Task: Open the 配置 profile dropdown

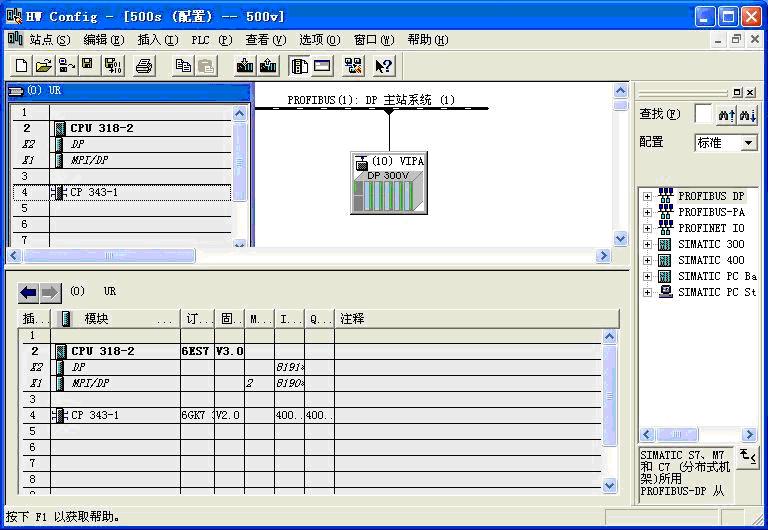Action: tap(748, 143)
